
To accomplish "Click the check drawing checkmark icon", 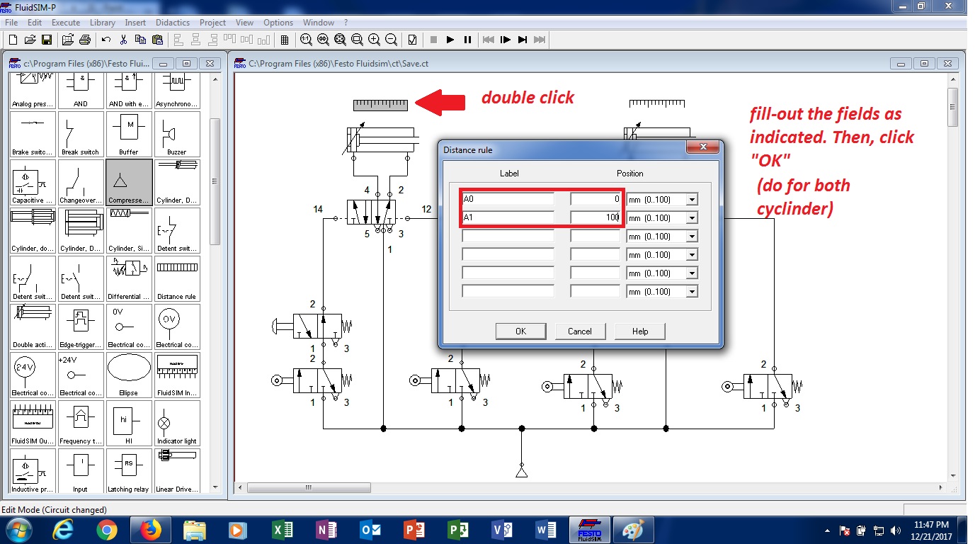I will (412, 40).
